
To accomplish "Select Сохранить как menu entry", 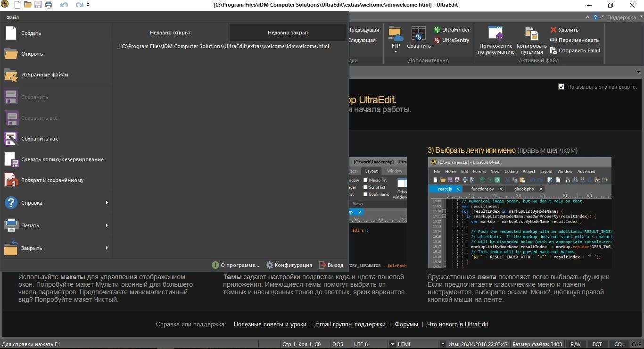I will (56, 139).
